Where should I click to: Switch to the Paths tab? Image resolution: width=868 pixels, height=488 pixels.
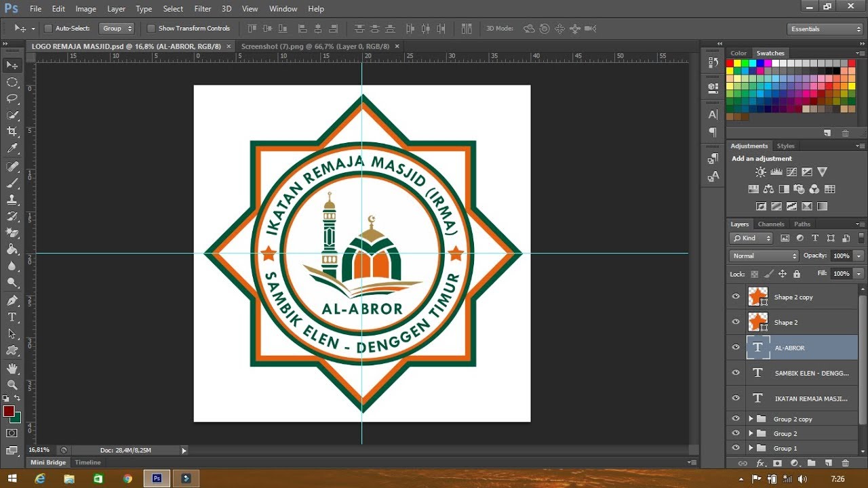(802, 224)
